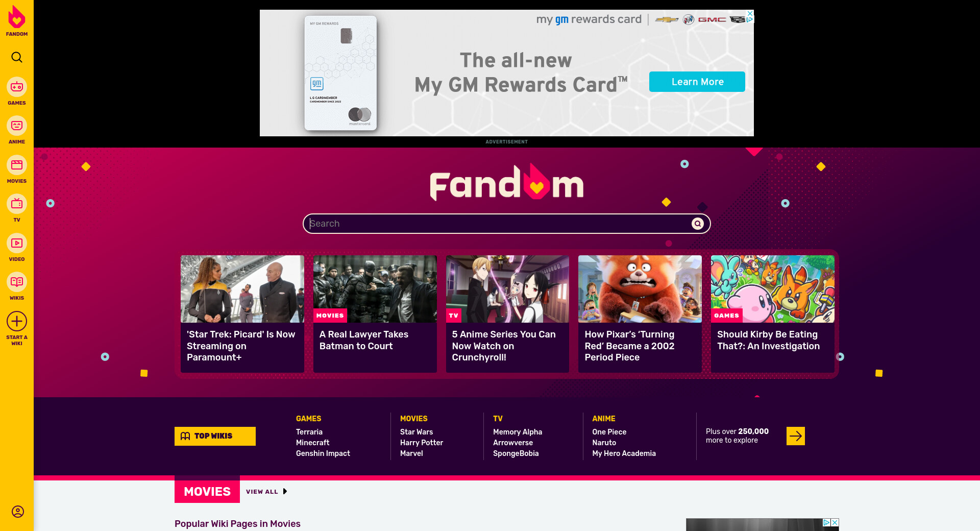Screen dimensions: 980x531
Task: Click Learn More on GM ad
Action: 697,82
